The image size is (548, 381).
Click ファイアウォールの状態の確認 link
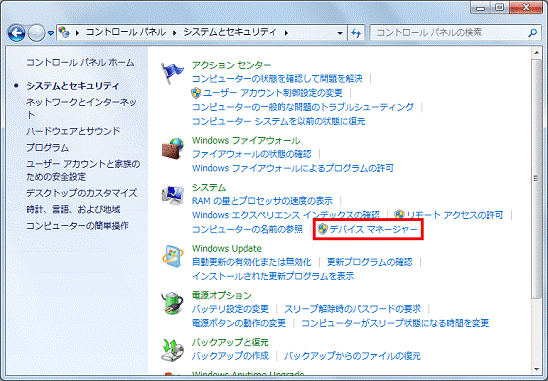click(x=252, y=154)
